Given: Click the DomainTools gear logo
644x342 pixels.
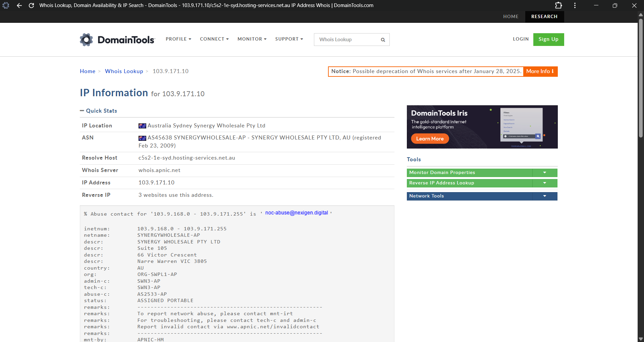Looking at the screenshot, I should coord(86,40).
